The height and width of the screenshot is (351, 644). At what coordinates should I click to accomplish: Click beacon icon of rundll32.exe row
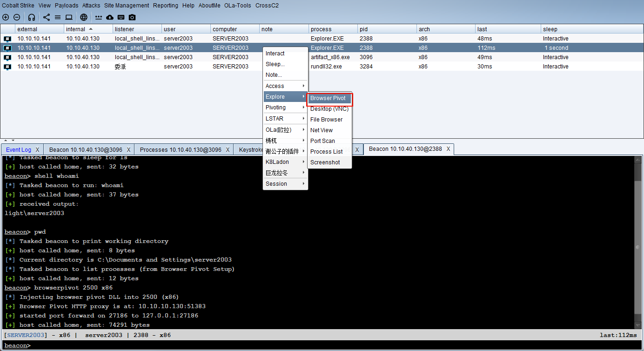click(7, 67)
